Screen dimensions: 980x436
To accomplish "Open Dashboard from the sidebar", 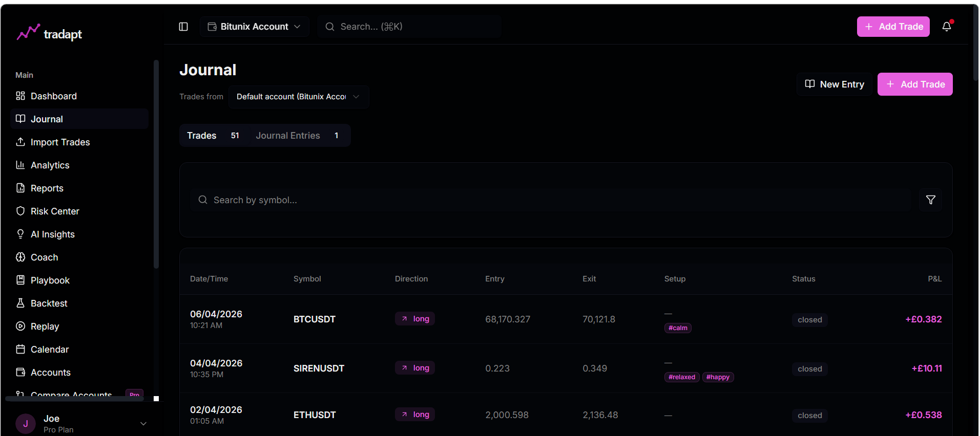I will coord(79,96).
